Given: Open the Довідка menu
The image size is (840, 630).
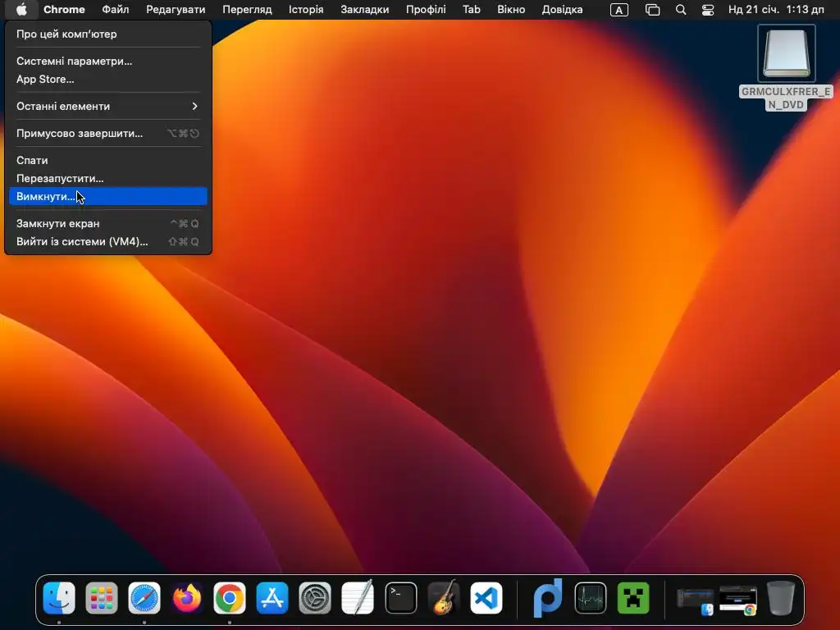Looking at the screenshot, I should coord(562,10).
